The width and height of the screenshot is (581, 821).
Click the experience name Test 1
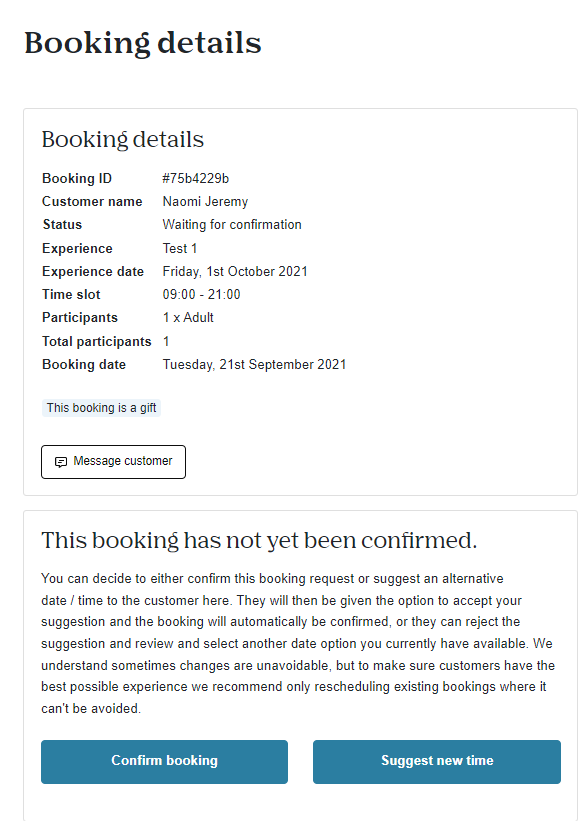180,248
